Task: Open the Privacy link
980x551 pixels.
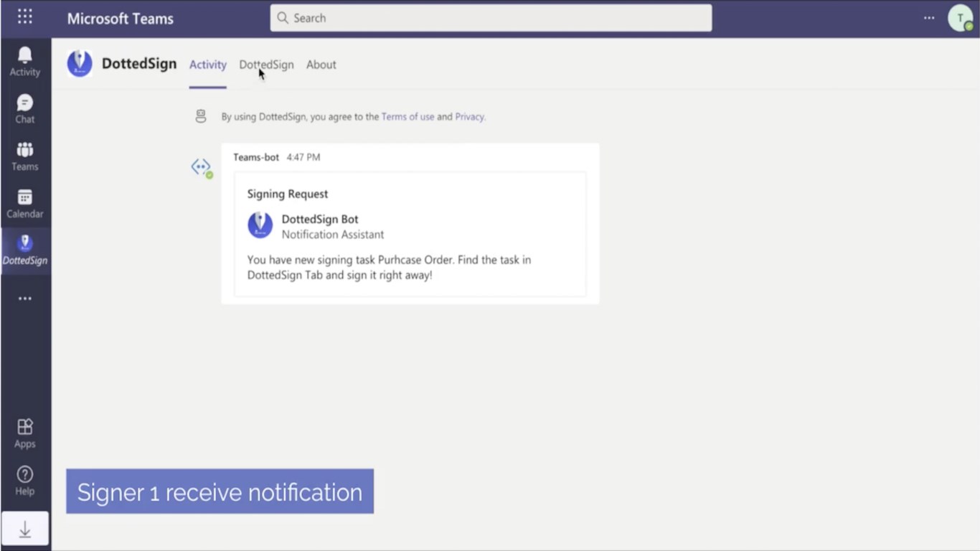Action: tap(469, 117)
